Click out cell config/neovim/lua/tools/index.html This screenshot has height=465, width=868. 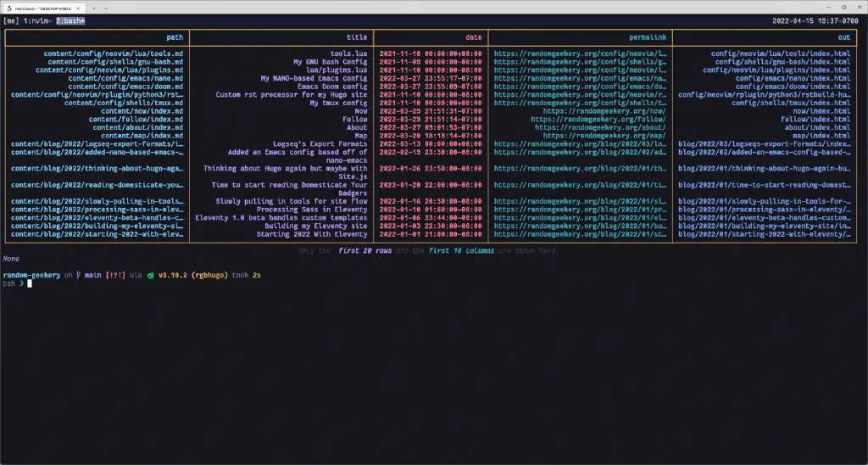tap(781, 53)
